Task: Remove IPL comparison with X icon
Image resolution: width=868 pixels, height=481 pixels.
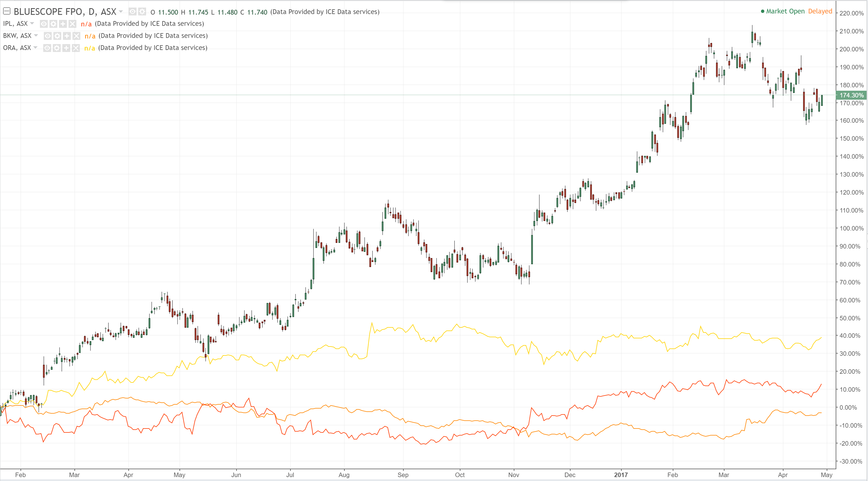Action: coord(72,24)
